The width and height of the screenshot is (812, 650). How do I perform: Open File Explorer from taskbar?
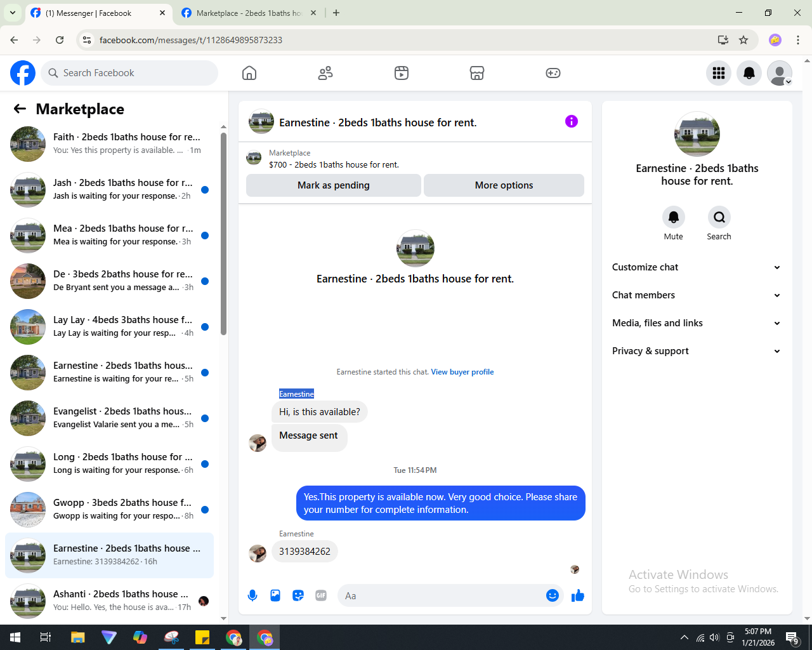[77, 637]
